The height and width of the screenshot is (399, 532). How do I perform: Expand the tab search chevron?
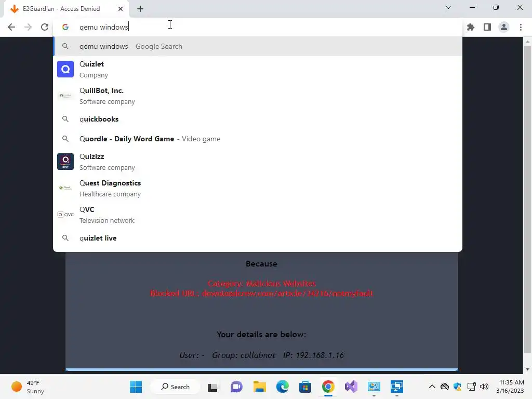[x=448, y=7]
